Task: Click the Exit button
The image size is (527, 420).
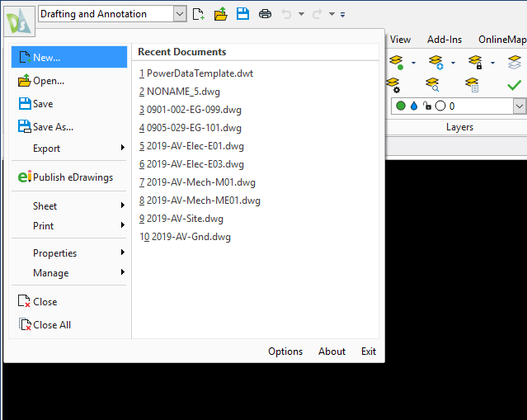Action: (x=369, y=352)
